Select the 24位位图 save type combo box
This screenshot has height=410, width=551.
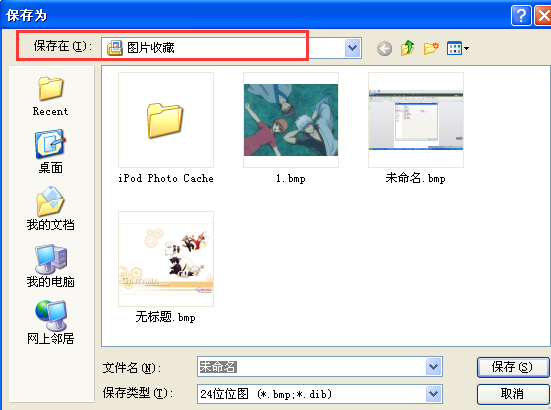pyautogui.click(x=320, y=394)
